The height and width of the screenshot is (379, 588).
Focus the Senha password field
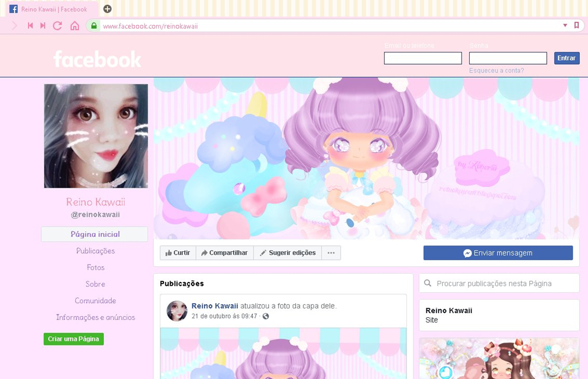[x=508, y=58]
